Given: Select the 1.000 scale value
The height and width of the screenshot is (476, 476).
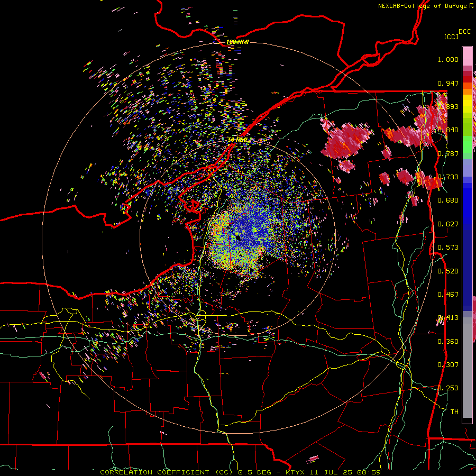Looking at the screenshot, I should click(448, 59).
